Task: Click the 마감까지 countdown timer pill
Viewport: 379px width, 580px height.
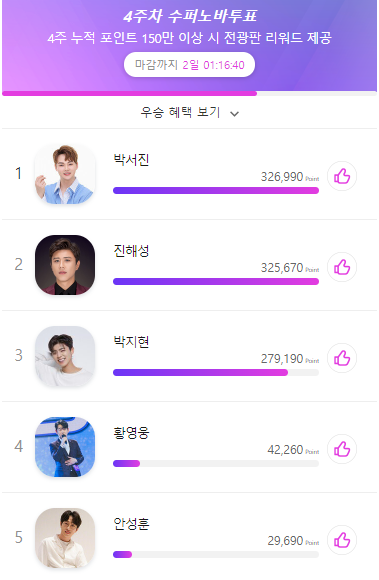Action: (x=189, y=65)
